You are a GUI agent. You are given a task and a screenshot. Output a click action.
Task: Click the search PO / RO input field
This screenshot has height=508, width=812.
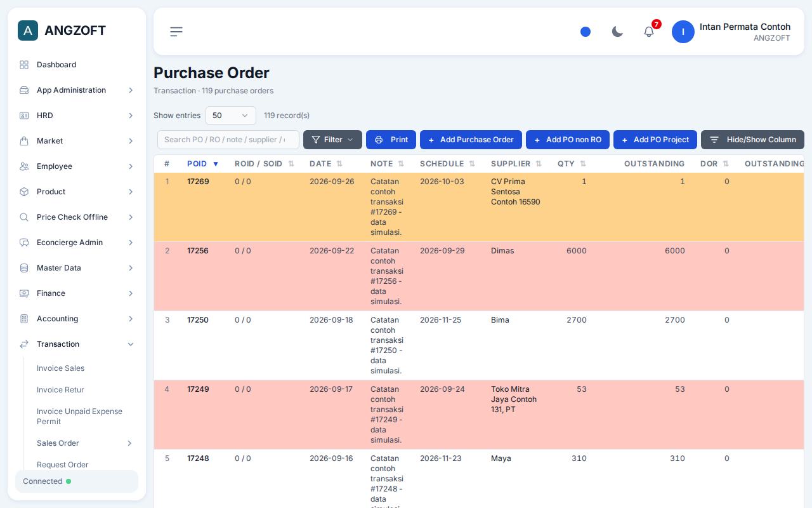pos(228,140)
